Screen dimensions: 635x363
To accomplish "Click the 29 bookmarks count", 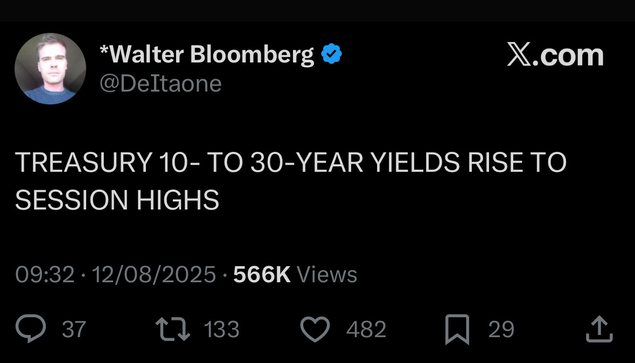I will [501, 329].
